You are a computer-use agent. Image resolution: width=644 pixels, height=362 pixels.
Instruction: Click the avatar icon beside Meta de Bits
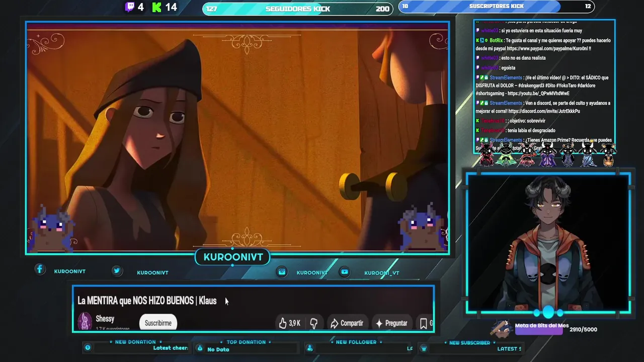(502, 328)
